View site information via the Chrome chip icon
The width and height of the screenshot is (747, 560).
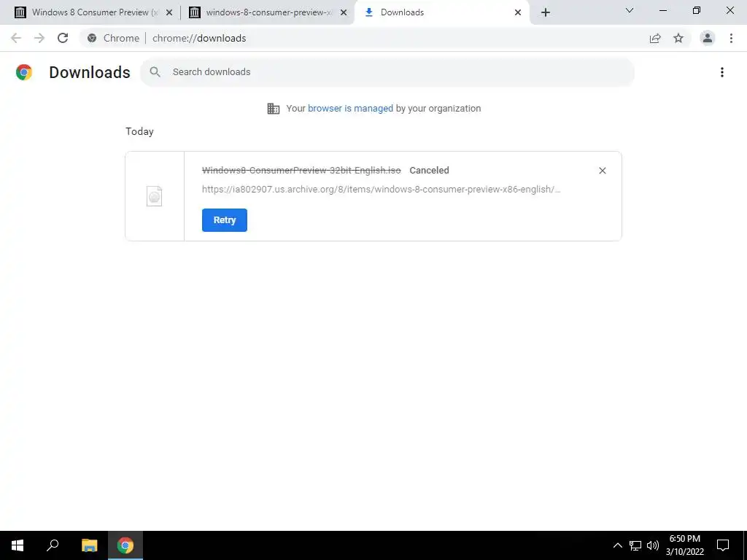coord(92,38)
